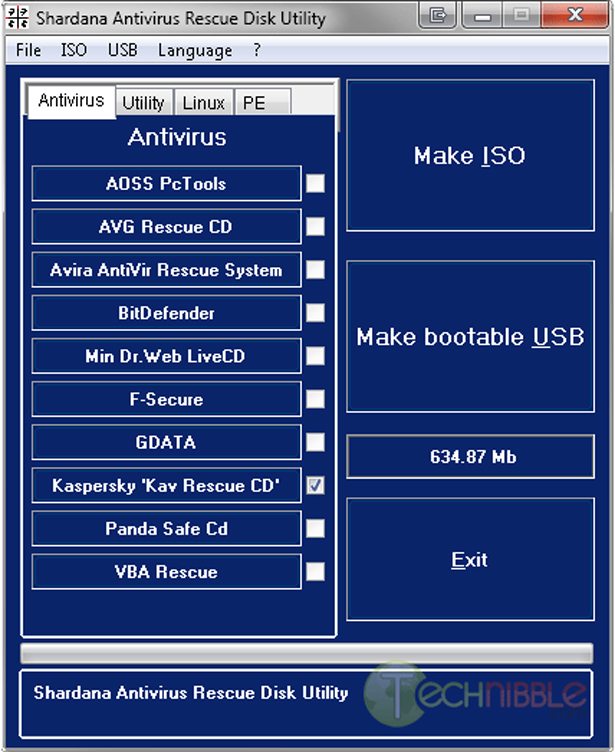The height and width of the screenshot is (752, 615).
Task: Enable the AVG Rescue CD checkbox
Action: point(315,226)
